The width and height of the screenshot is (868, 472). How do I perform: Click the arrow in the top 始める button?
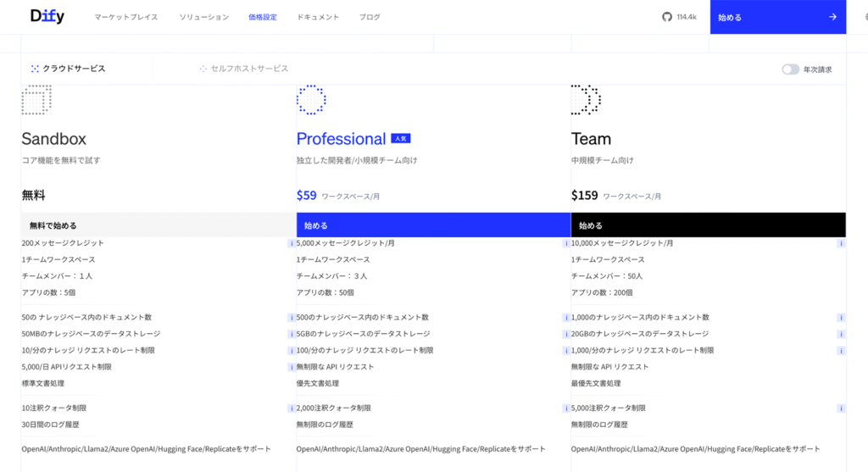(x=832, y=17)
